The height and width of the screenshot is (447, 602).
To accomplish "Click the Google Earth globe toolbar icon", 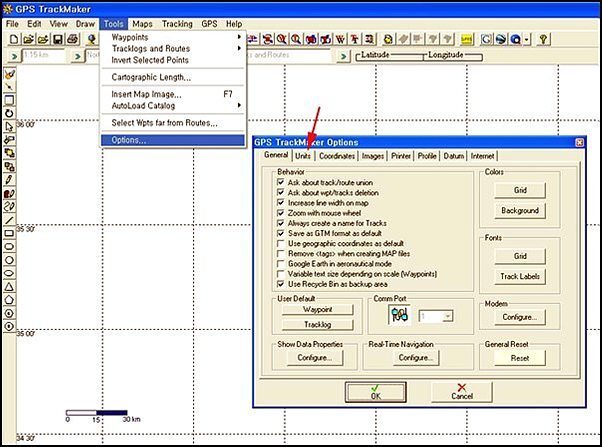I will tap(501, 39).
